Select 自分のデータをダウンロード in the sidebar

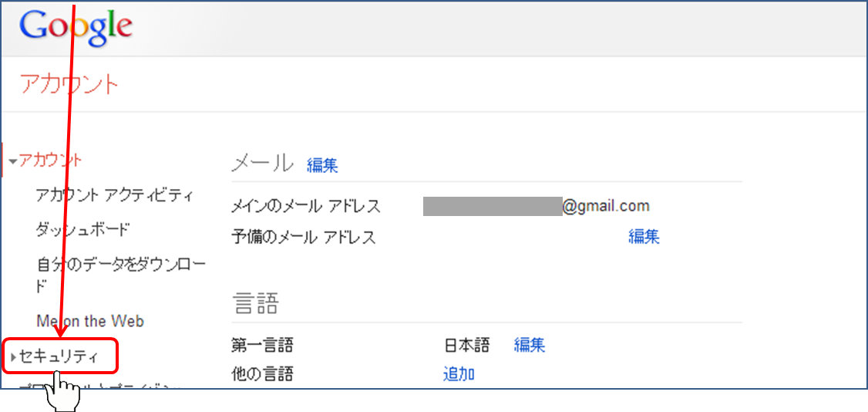[x=120, y=266]
